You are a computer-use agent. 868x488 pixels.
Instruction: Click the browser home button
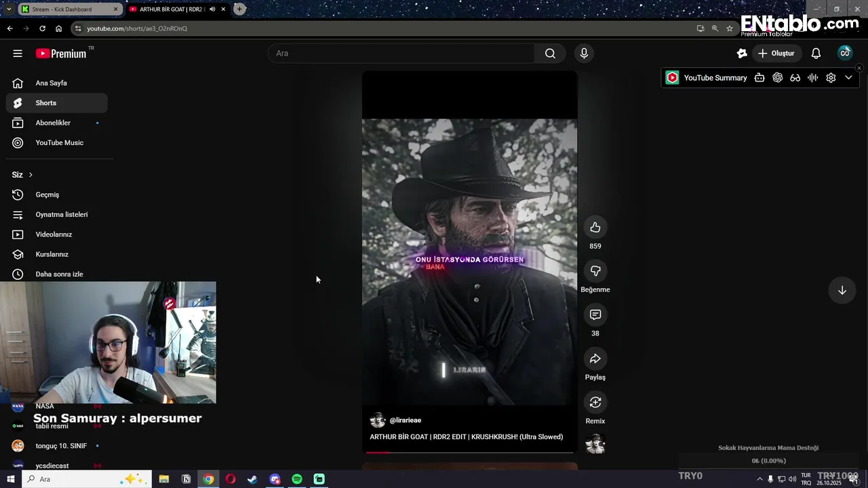click(x=58, y=28)
